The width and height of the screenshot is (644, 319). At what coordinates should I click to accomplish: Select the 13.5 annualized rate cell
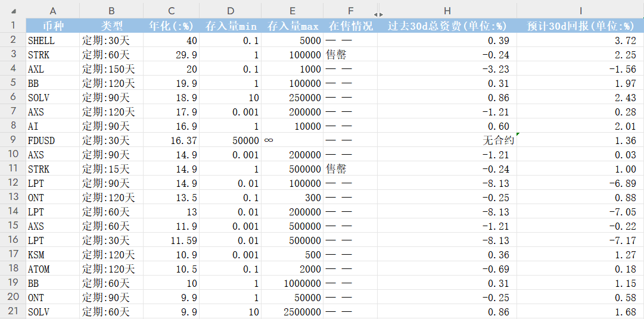tap(171, 198)
